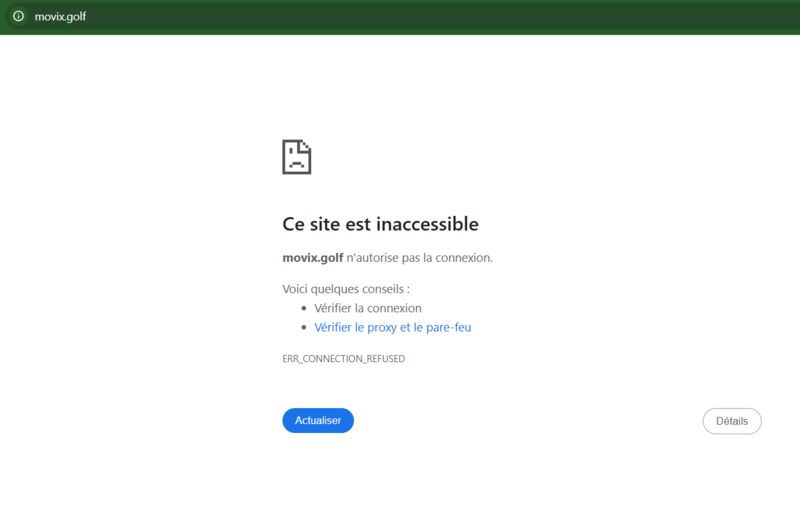Click the movix.golf URL in address bar
This screenshot has width=800, height=509.
click(60, 17)
